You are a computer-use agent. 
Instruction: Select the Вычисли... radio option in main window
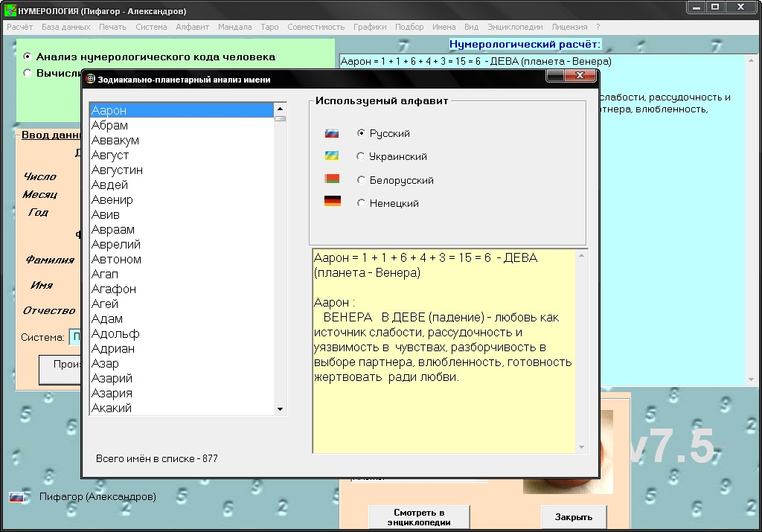click(x=28, y=73)
